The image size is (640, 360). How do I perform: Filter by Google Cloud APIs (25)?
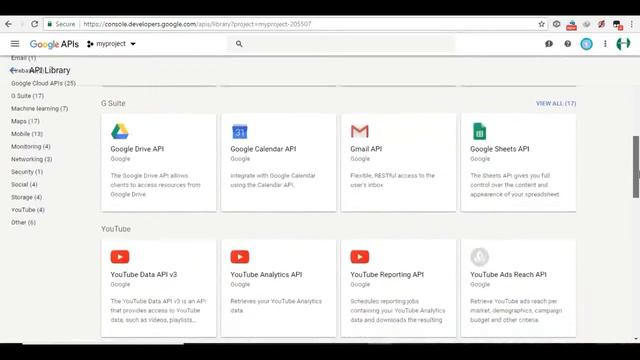click(43, 83)
